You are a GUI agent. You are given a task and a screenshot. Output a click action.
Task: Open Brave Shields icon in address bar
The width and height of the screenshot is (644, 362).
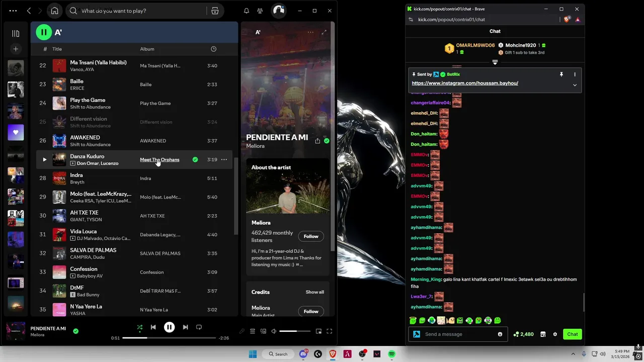coord(567,20)
